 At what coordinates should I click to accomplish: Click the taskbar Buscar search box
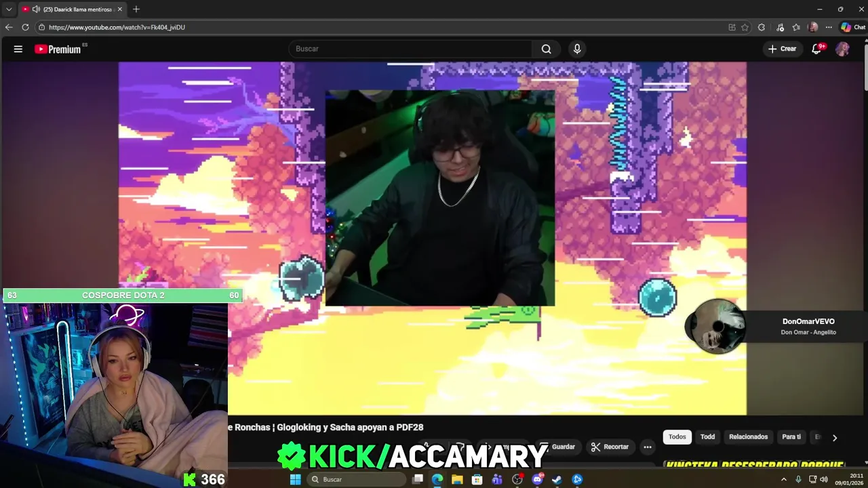click(356, 479)
